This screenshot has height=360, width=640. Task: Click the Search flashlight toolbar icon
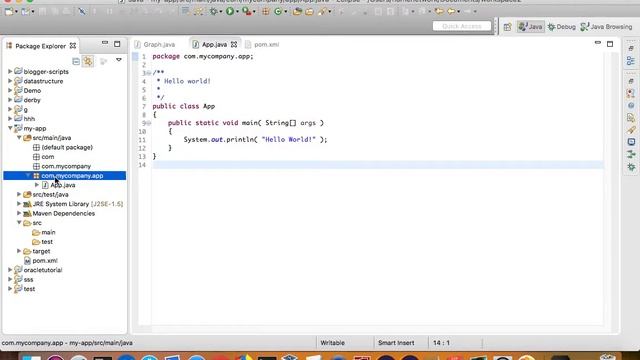tap(322, 11)
